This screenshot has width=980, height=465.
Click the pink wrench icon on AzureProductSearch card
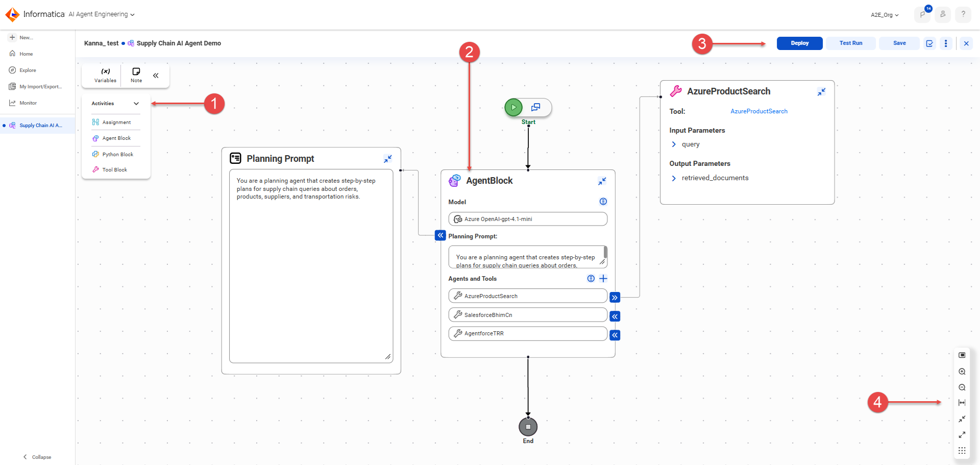tap(676, 91)
